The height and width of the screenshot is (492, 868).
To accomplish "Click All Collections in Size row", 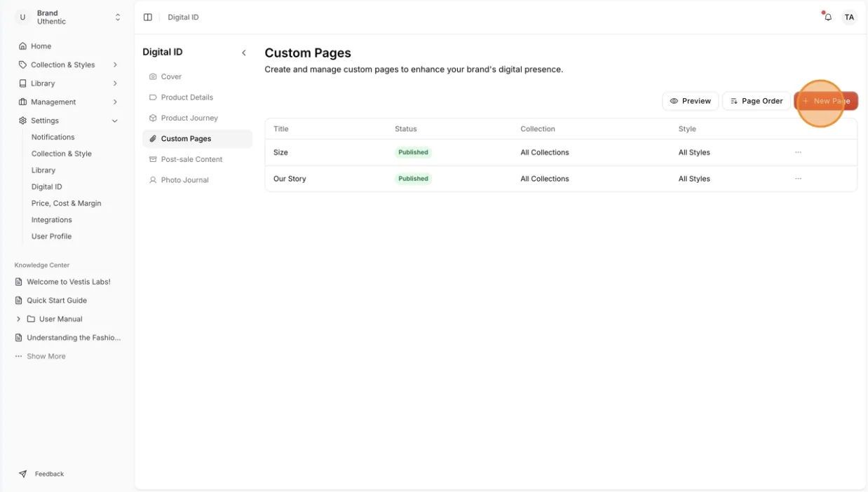I will click(545, 152).
